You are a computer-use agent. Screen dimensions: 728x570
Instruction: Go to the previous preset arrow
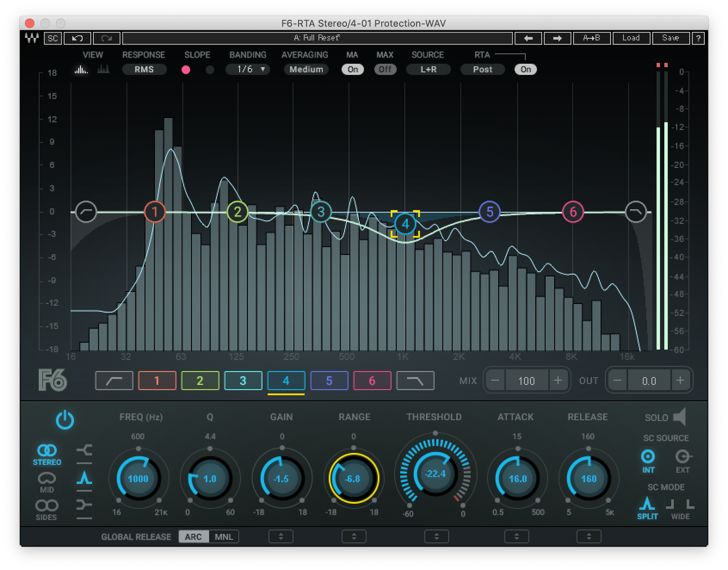pos(528,38)
